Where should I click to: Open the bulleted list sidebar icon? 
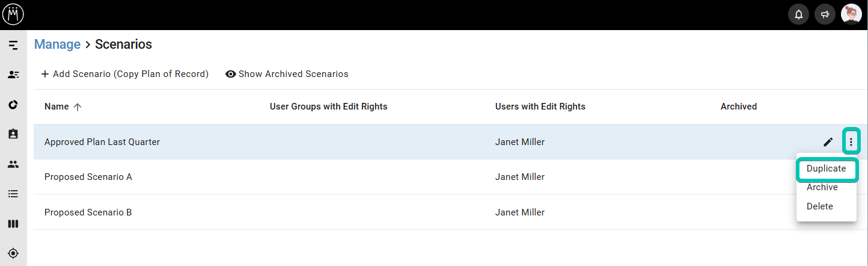[13, 194]
